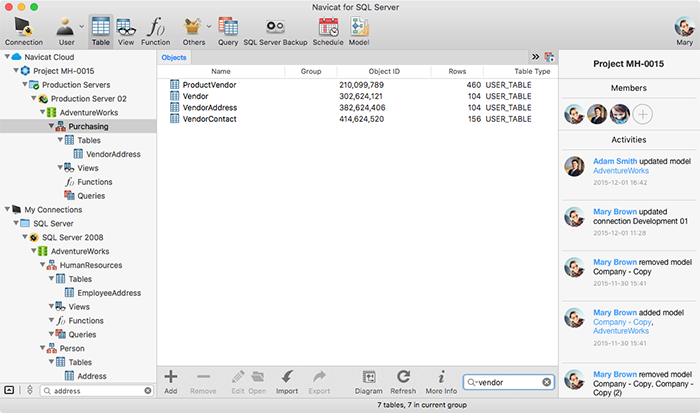Click the vendor search input field

coord(508,382)
